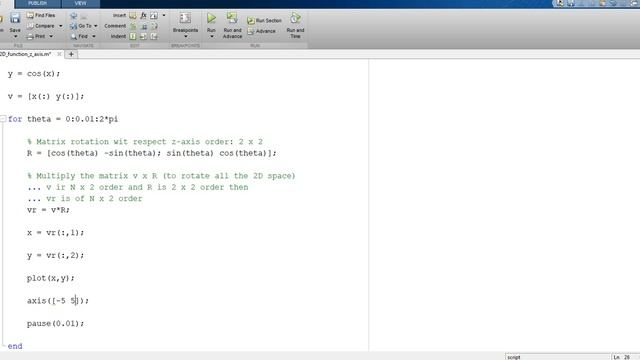This screenshot has height=360, width=640.
Task: Click the plus new-tab button
Action: click(71, 54)
